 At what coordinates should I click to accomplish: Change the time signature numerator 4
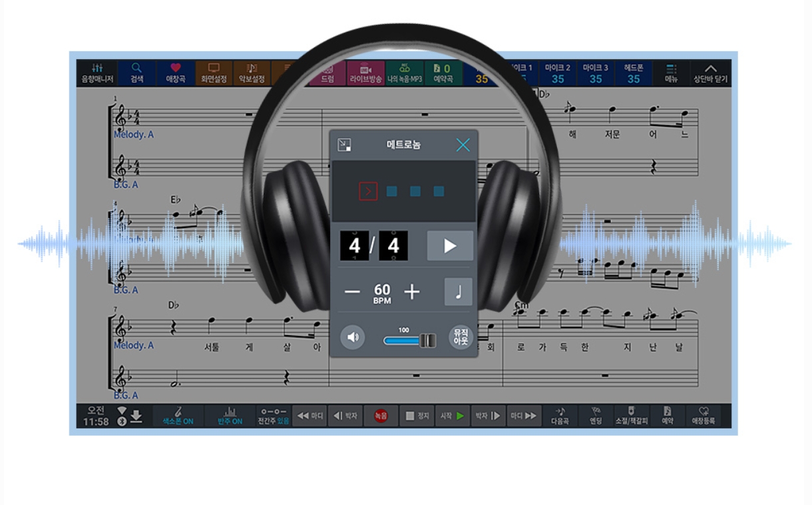pos(355,246)
